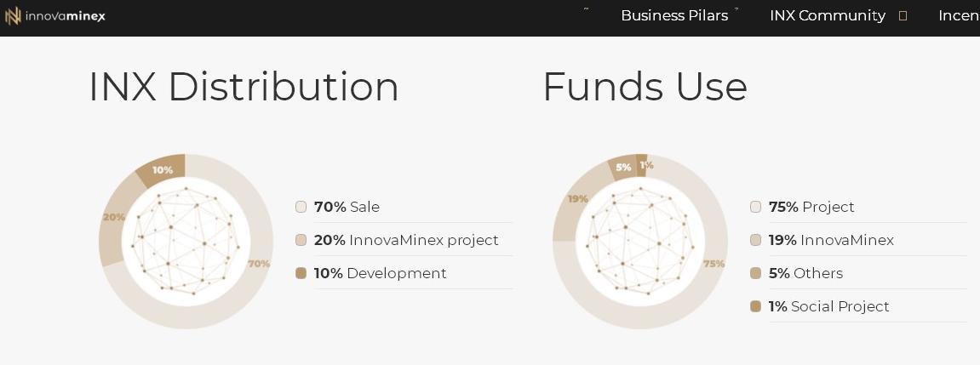980x365 pixels.
Task: Open the INX Community menu
Action: [828, 15]
